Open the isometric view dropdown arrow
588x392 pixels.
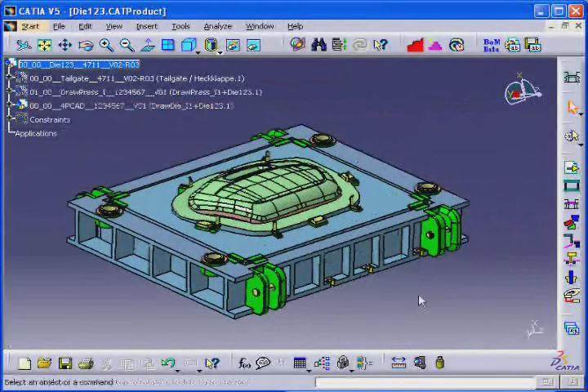[198, 53]
